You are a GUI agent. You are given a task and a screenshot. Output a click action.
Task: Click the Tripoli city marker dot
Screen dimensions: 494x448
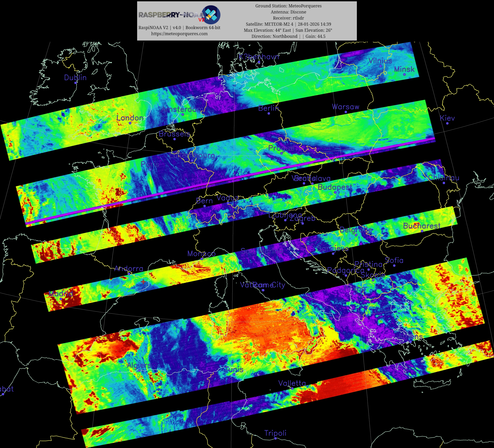pyautogui.click(x=275, y=438)
